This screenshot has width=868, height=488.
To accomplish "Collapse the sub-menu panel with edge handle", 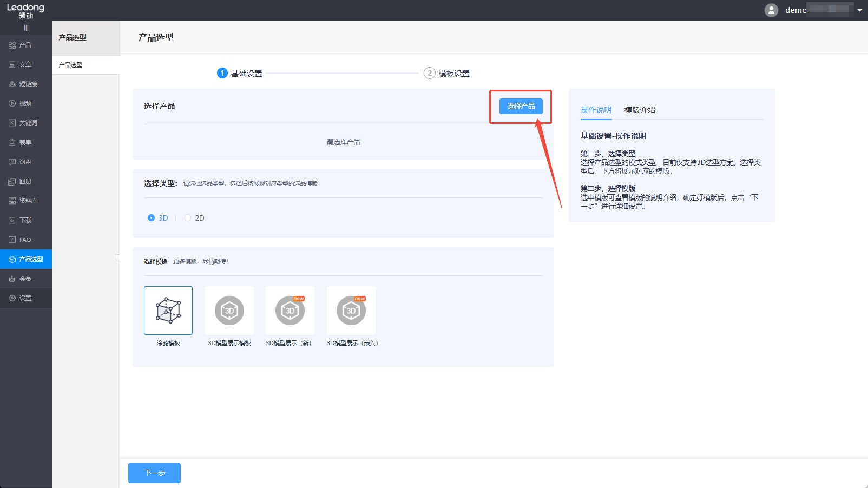I will click(x=117, y=258).
